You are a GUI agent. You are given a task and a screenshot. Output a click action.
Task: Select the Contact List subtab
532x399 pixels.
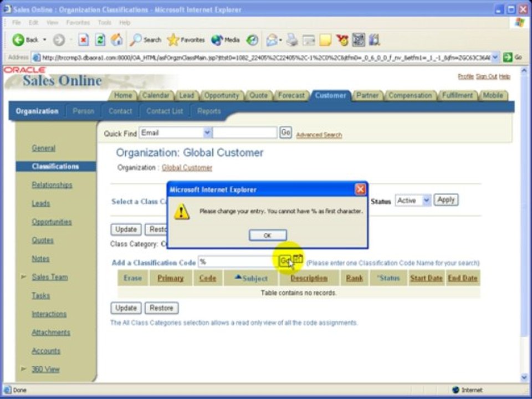pos(165,111)
